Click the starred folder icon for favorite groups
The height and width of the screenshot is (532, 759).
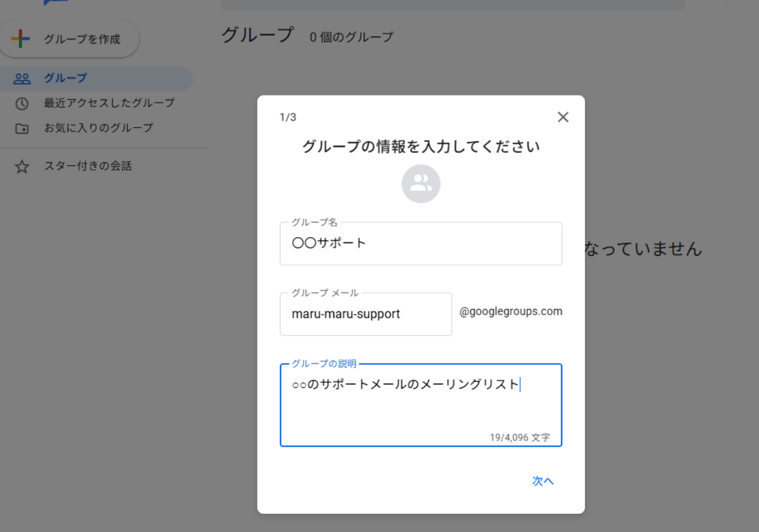pyautogui.click(x=22, y=128)
